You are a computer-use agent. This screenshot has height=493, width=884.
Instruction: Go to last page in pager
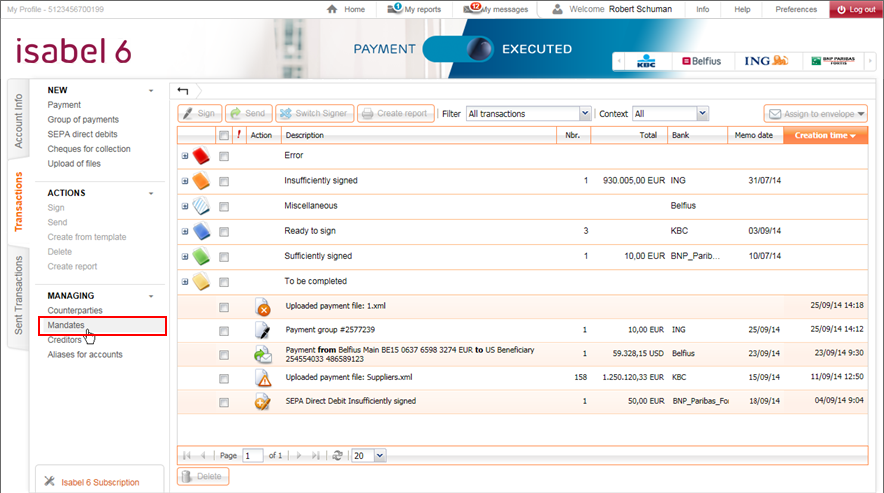[x=316, y=455]
